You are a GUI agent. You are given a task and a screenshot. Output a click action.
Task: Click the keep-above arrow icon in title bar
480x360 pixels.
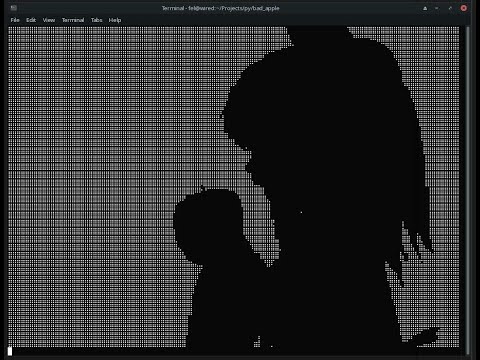[x=425, y=8]
